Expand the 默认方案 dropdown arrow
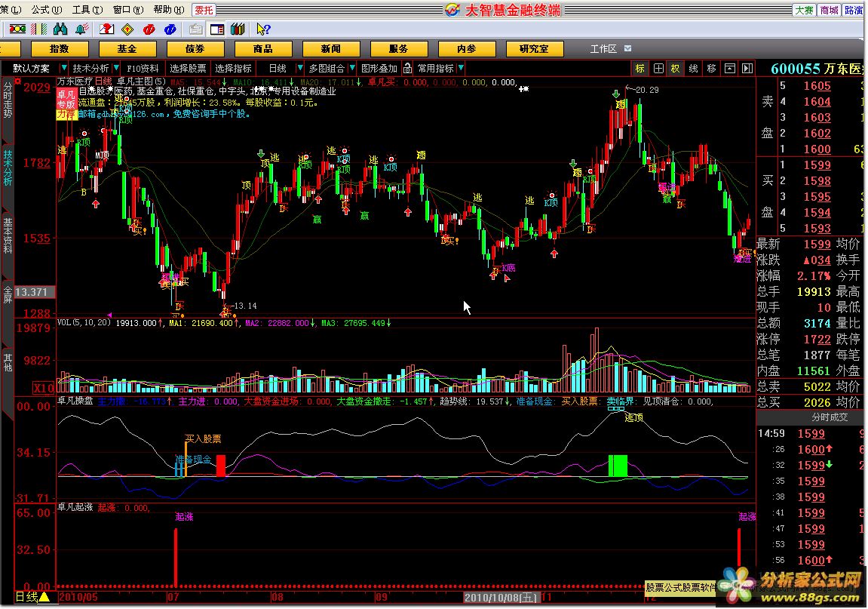The image size is (868, 609). pyautogui.click(x=63, y=68)
